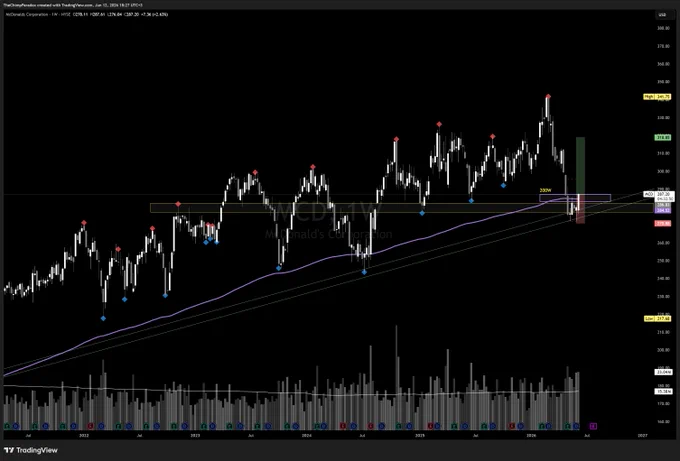Click the 2024 label on the time axis
The width and height of the screenshot is (680, 461).
coord(307,435)
